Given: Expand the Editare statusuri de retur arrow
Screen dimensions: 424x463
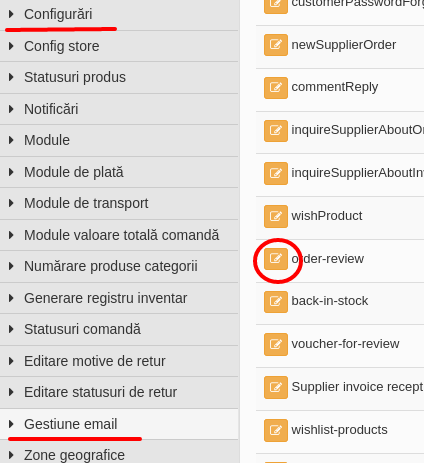Looking at the screenshot, I should (11, 392).
